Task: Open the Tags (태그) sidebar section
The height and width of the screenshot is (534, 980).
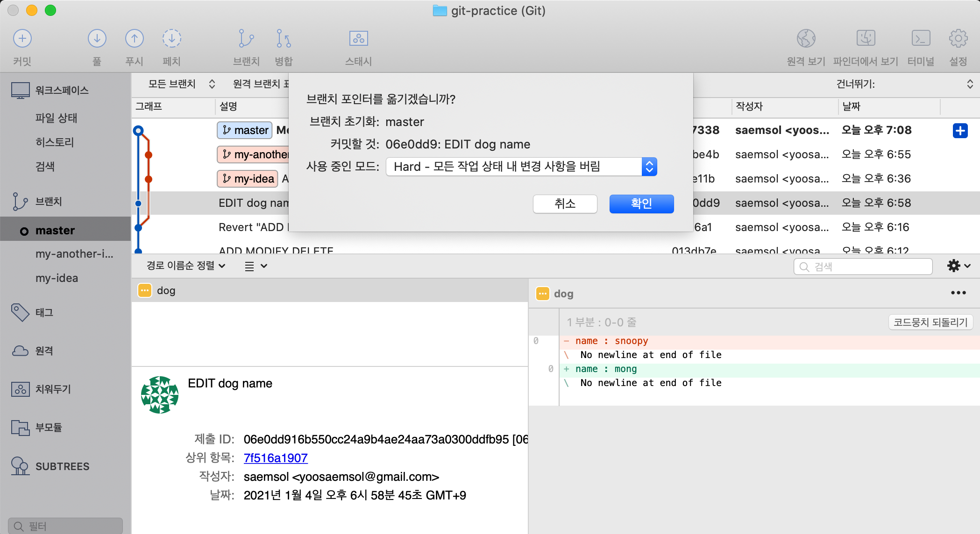Action: 44,312
